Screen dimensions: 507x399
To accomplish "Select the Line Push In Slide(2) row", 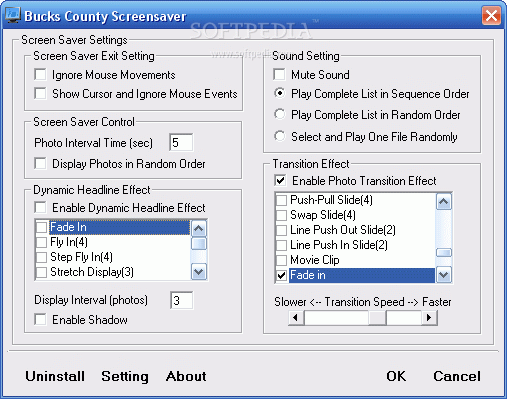I will click(362, 245).
